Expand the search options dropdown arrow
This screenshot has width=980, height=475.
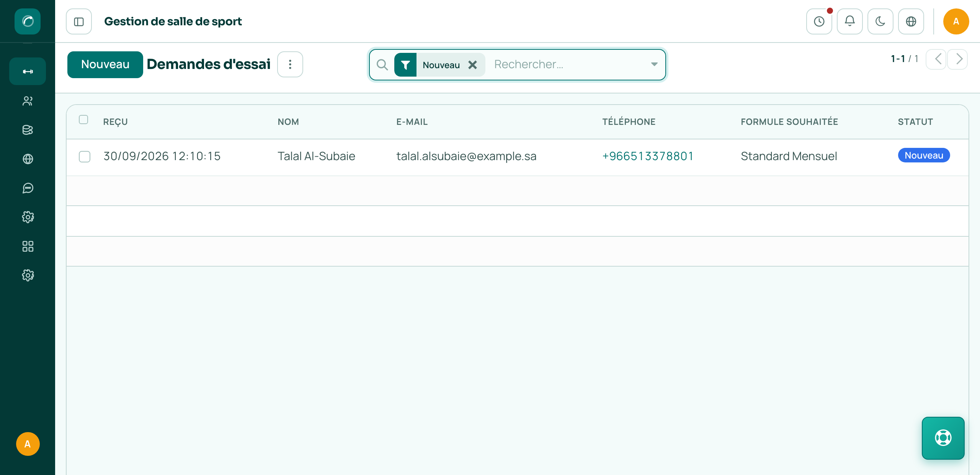[x=654, y=64]
